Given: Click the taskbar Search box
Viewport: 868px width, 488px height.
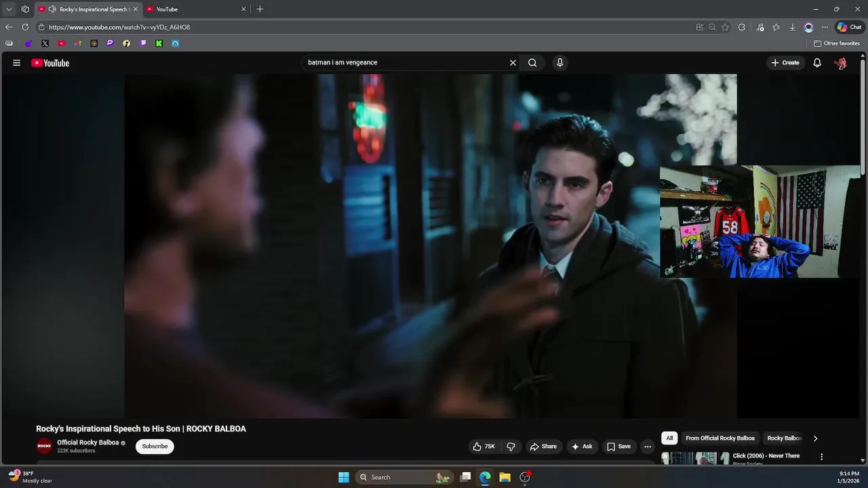Looking at the screenshot, I should coord(404,477).
